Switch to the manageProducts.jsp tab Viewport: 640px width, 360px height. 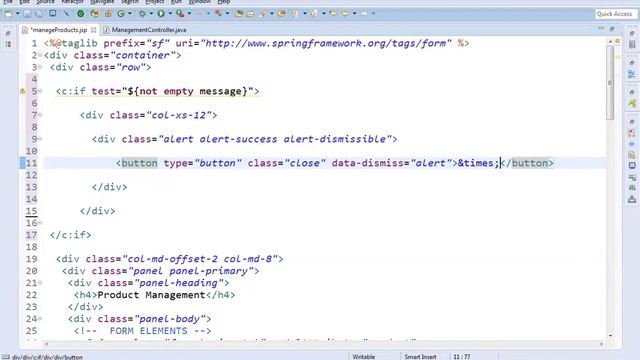click(59, 30)
